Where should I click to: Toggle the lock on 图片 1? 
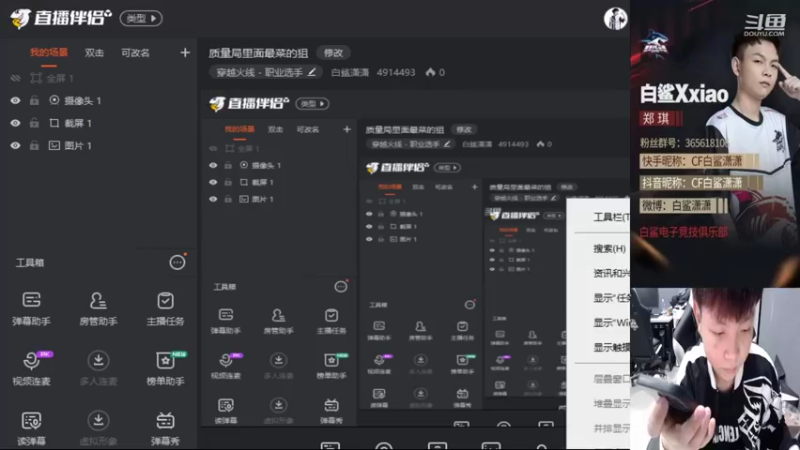click(34, 145)
